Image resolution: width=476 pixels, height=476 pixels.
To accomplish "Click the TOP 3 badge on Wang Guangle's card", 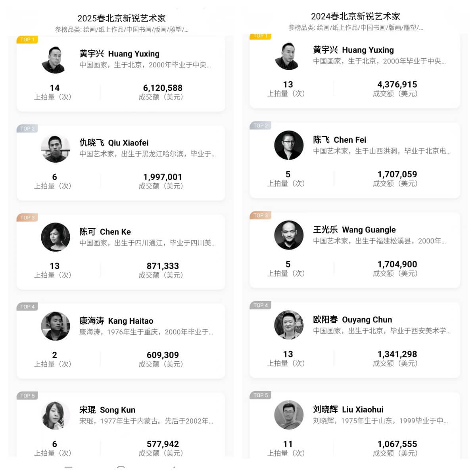I will (261, 215).
